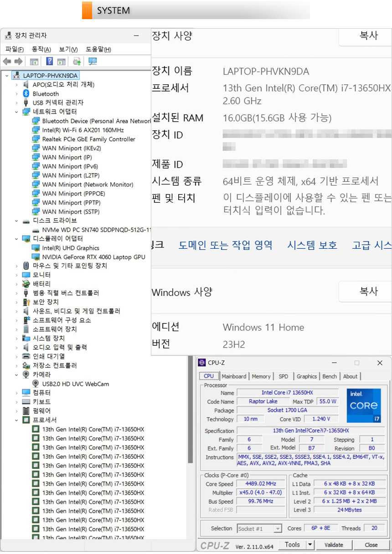Select the Intel(R) Wi-Fi 6 AX201 160MHz adapter
Image resolution: width=392 pixels, height=554 pixels.
[x=83, y=130]
